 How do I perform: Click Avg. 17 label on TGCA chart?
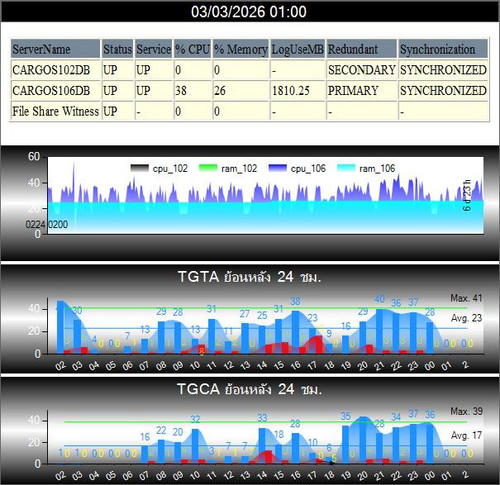466,435
